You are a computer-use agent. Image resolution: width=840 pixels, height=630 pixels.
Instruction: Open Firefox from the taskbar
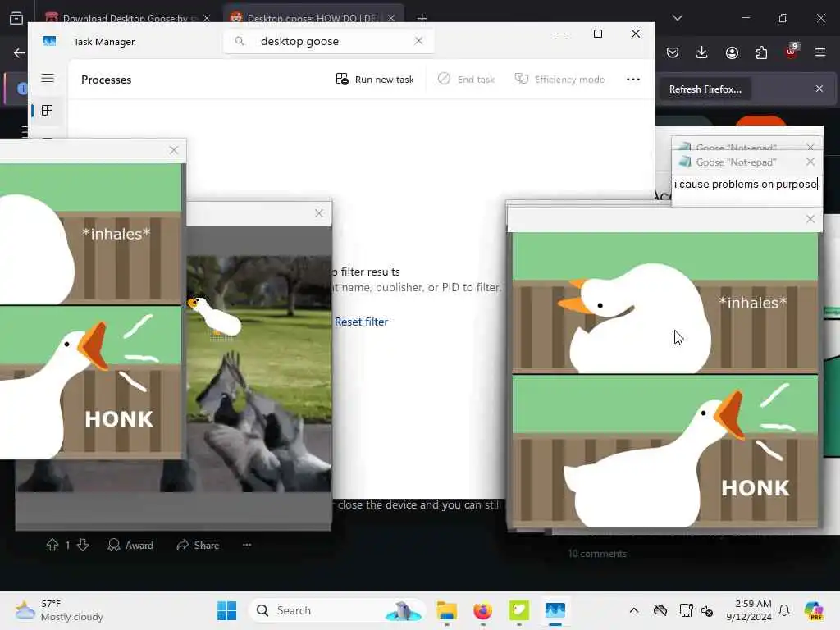click(x=482, y=610)
